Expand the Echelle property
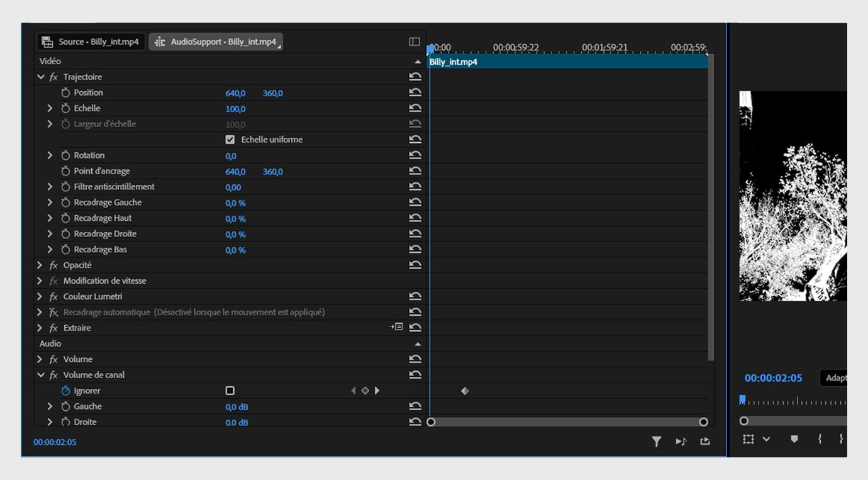The height and width of the screenshot is (480, 868). pyautogui.click(x=50, y=108)
